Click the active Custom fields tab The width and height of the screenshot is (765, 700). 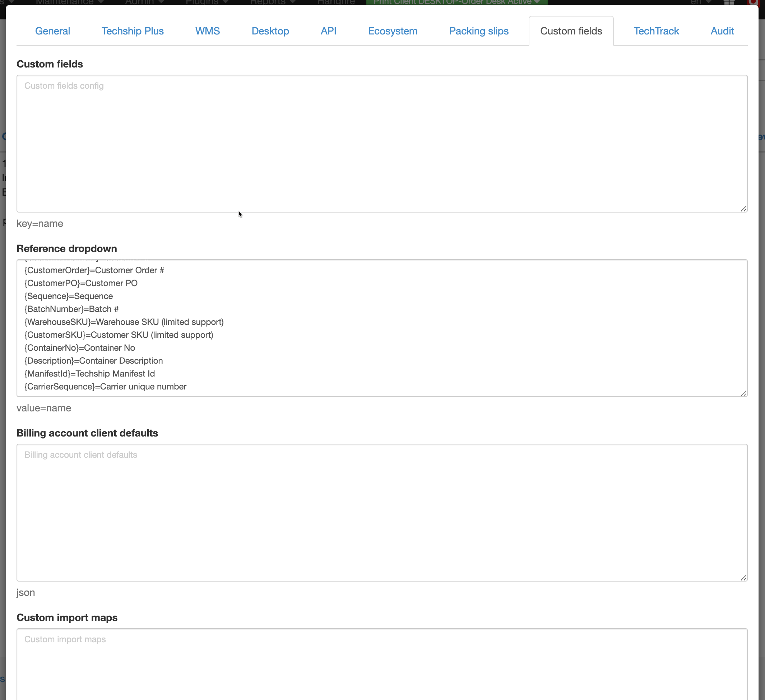point(571,31)
